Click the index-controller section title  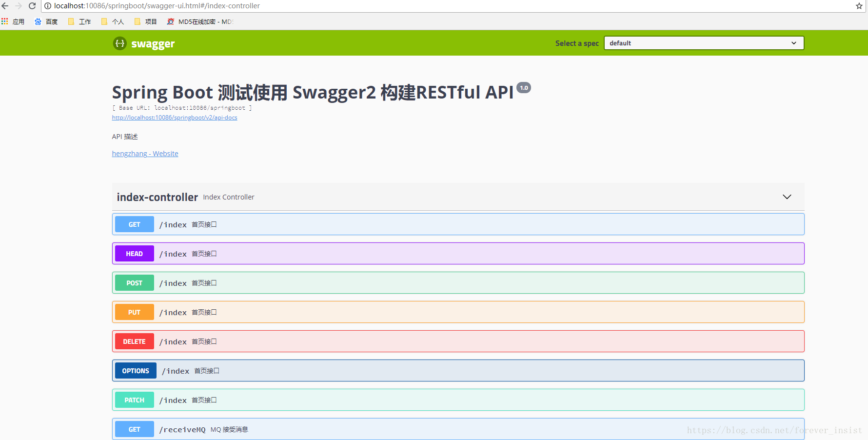point(158,197)
